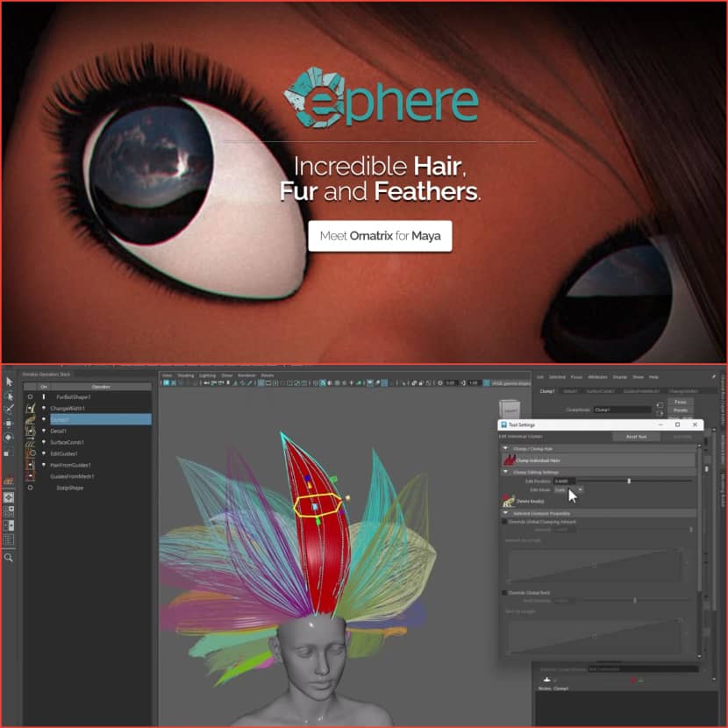The width and height of the screenshot is (728, 728).
Task: Click the Delete Knot(s) icon
Action: 509,501
